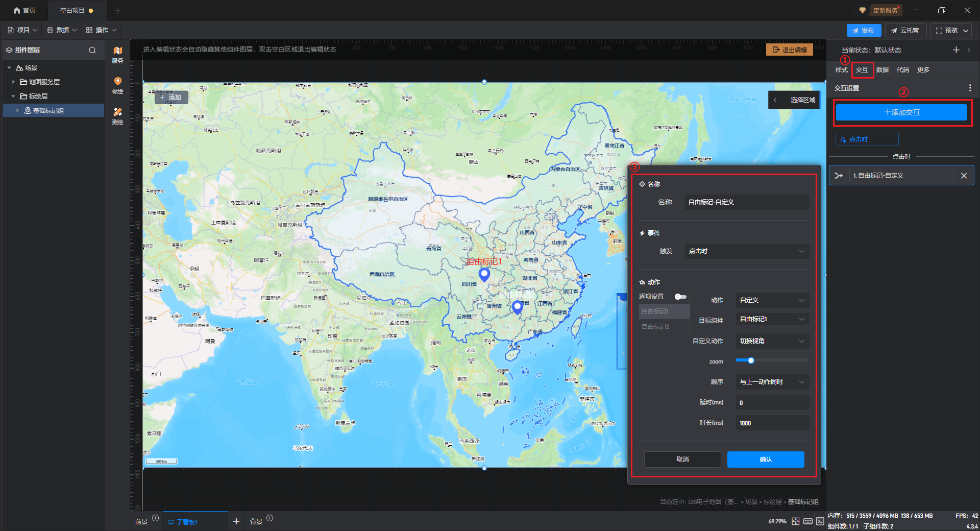Toggle the 逐项设置 switch
The height and width of the screenshot is (531, 980).
680,297
